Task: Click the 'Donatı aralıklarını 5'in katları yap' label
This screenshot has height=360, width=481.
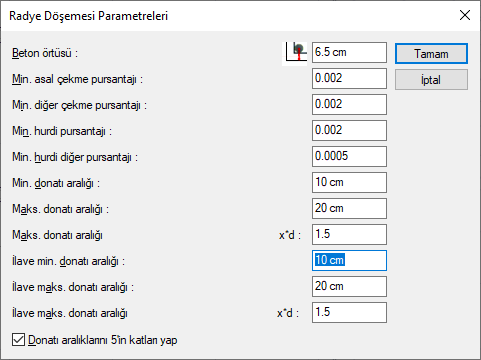Action: pyautogui.click(x=103, y=340)
